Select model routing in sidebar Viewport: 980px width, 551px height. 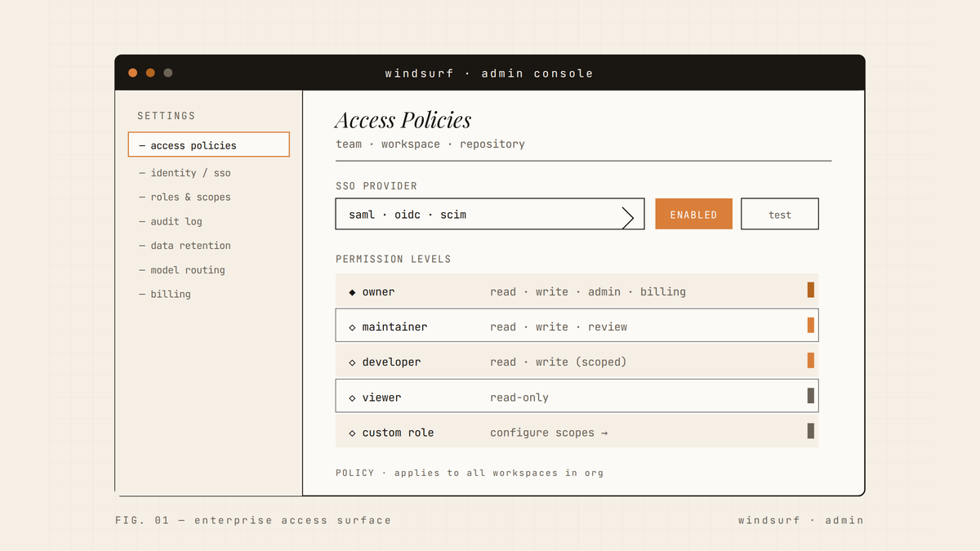[x=181, y=269]
